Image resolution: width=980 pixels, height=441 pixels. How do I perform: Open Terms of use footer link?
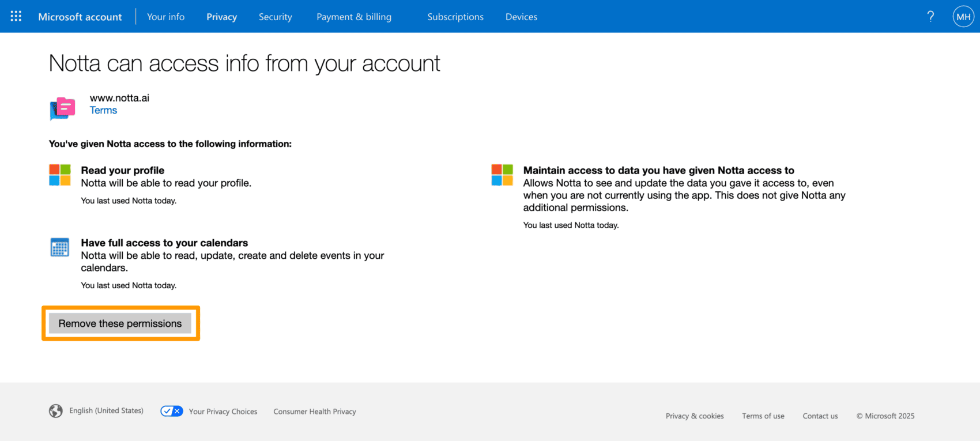tap(763, 416)
